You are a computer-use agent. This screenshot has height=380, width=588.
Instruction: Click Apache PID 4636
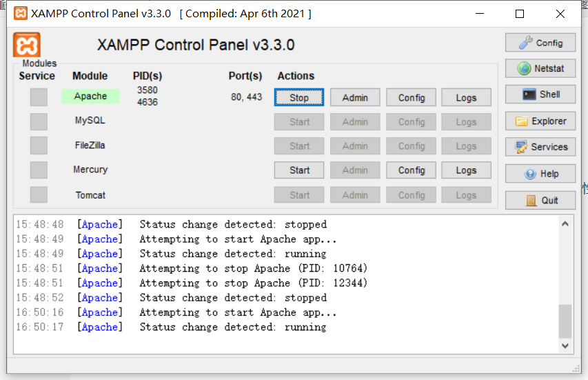point(148,102)
